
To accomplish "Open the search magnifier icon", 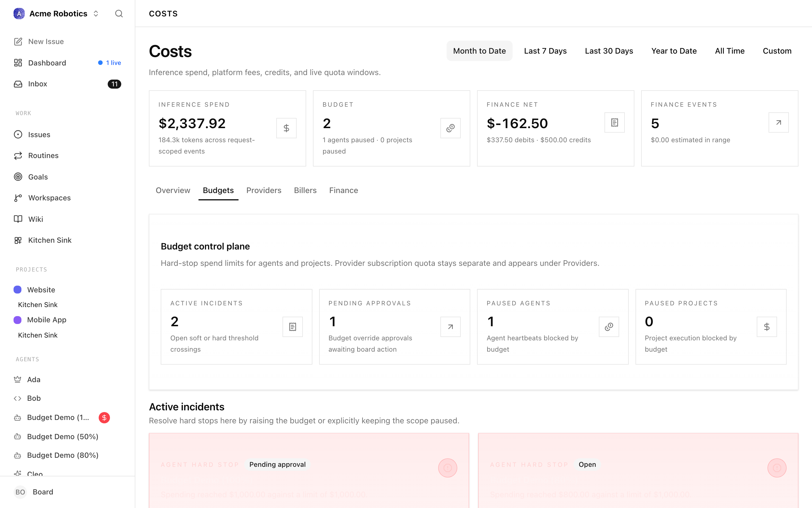I will (119, 14).
